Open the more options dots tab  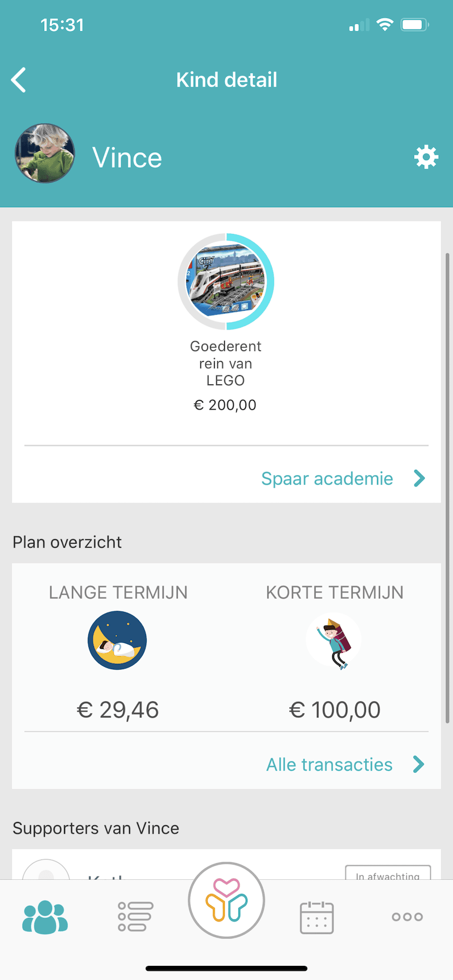[x=407, y=917]
